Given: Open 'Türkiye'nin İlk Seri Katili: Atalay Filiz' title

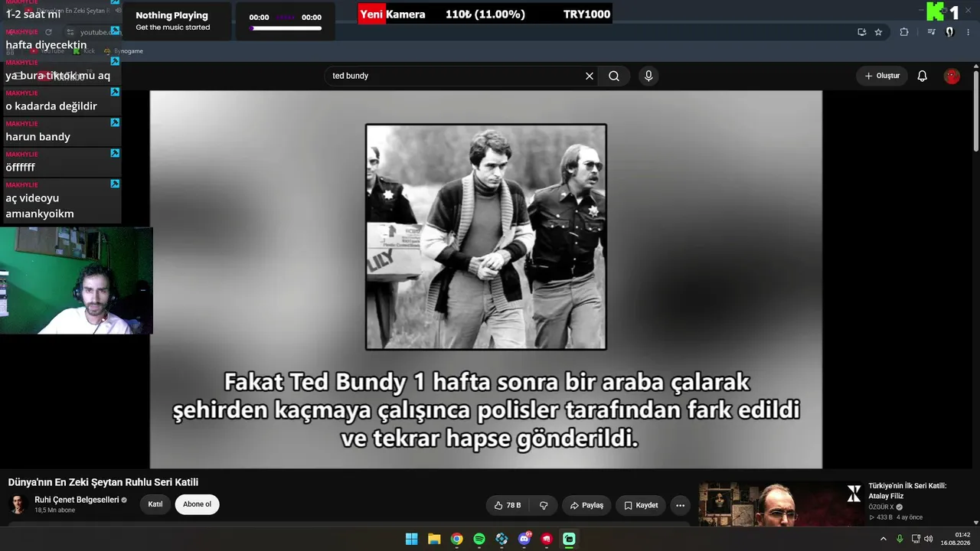Looking at the screenshot, I should (907, 491).
